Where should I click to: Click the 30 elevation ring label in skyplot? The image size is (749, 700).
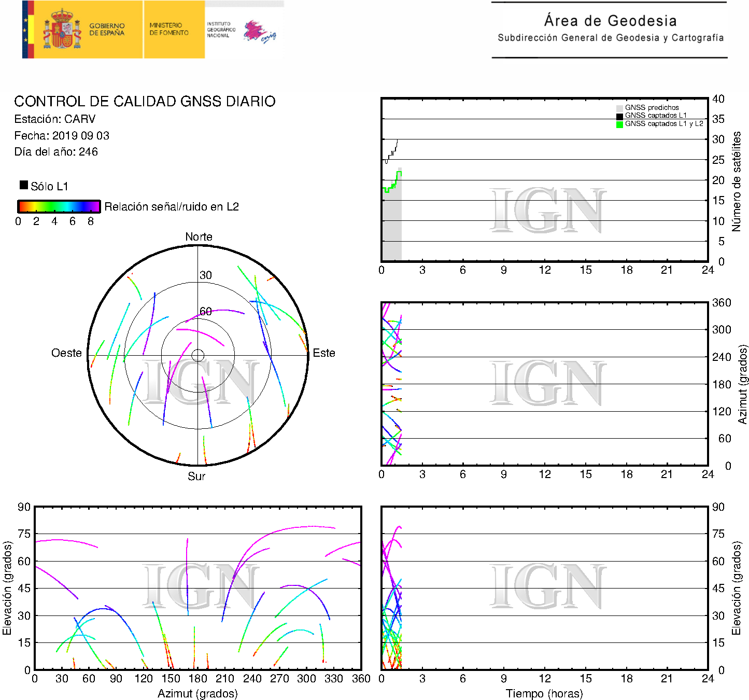206,275
